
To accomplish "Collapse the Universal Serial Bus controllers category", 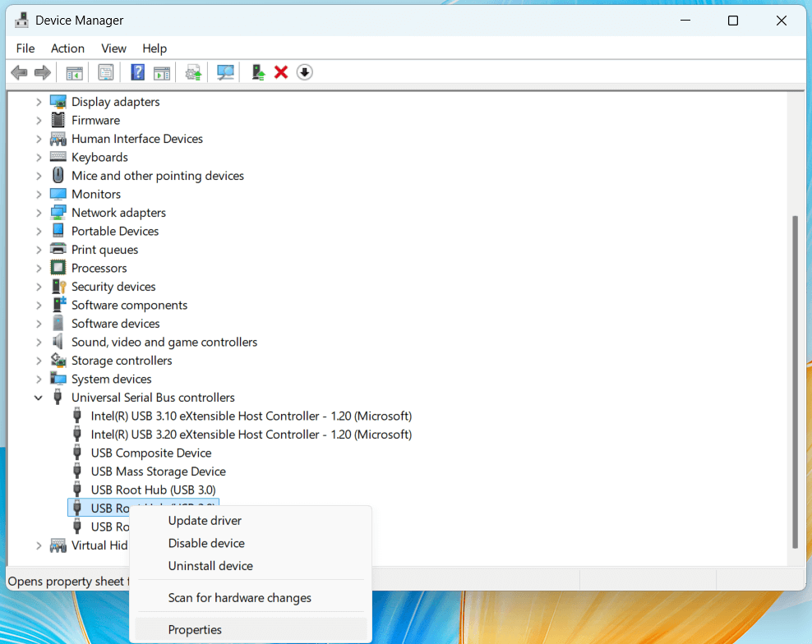I will tap(39, 397).
